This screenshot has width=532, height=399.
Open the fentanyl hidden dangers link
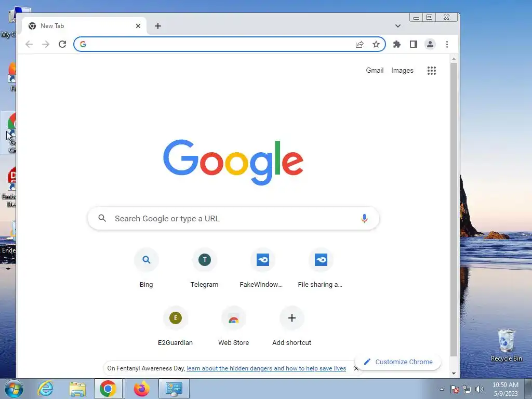click(x=267, y=368)
